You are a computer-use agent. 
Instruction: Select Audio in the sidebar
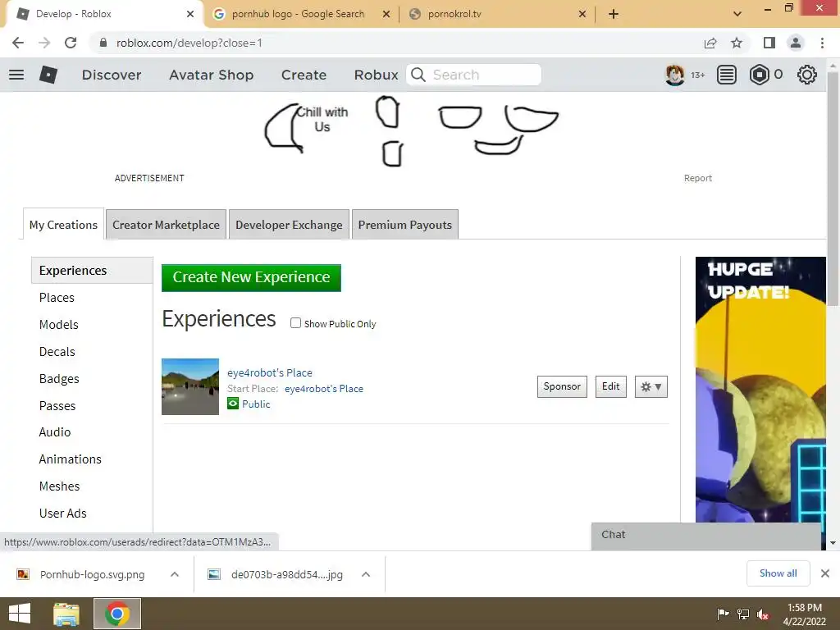point(55,431)
